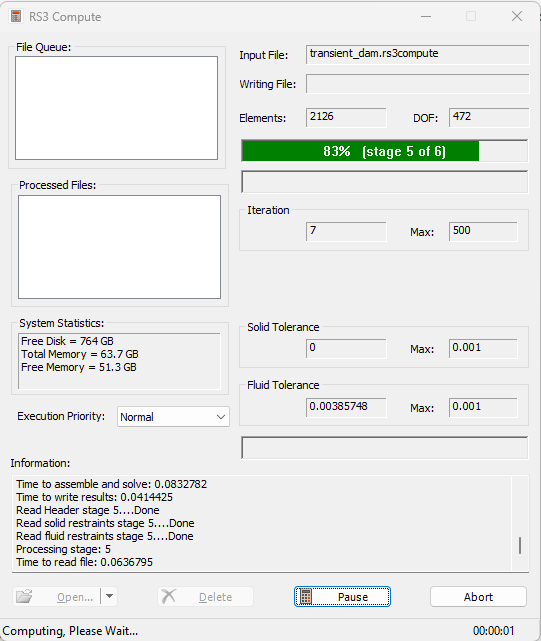Click the Fluid Tolerance Max field
Image resolution: width=541 pixels, height=641 pixels.
pos(483,408)
